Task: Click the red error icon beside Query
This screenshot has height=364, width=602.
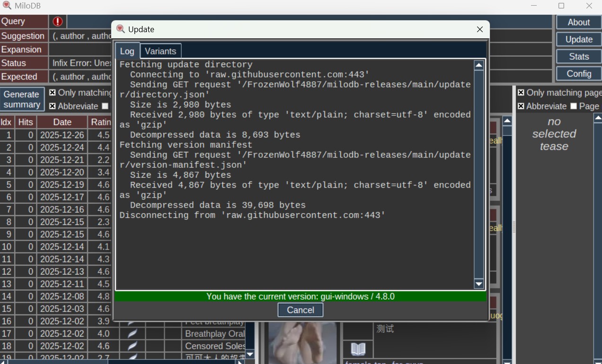Action: (x=58, y=22)
